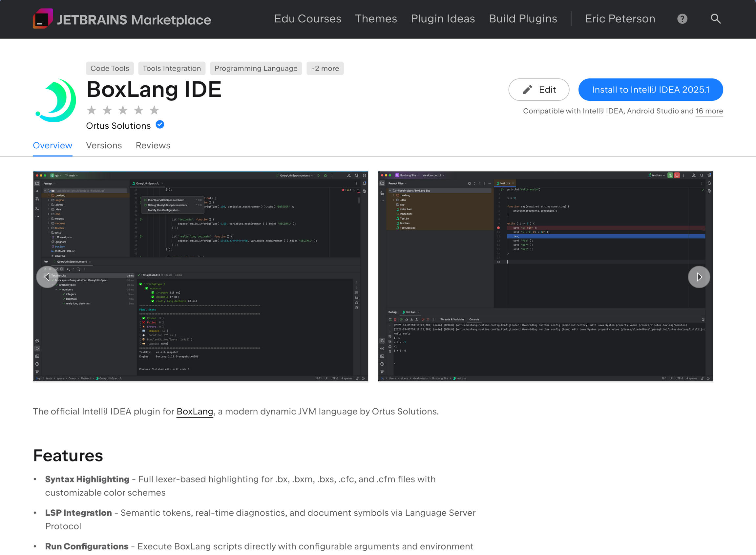Select the Tools Integration tag
The height and width of the screenshot is (555, 756).
(x=172, y=68)
